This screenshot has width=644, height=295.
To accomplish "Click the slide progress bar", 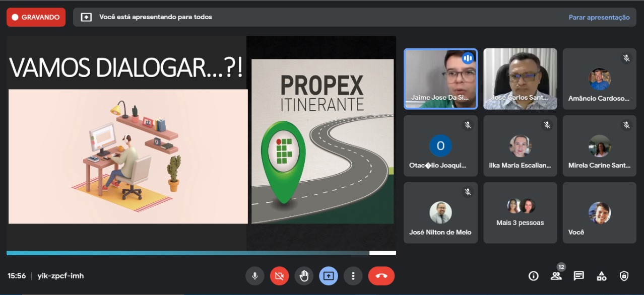I will tap(201, 253).
